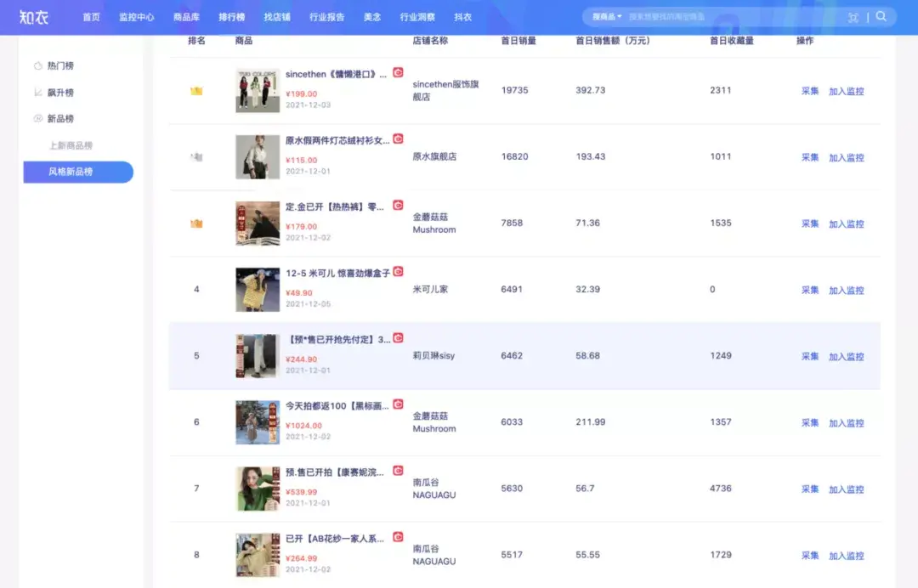Click 采集 for the 米可儿家 row
Image resolution: width=918 pixels, height=588 pixels.
[x=810, y=291]
